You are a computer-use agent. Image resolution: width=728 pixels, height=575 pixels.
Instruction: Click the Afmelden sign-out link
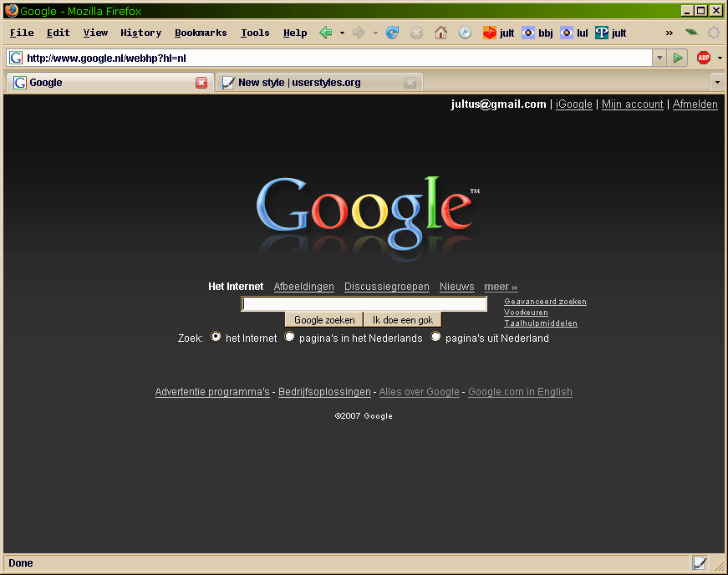(x=695, y=104)
